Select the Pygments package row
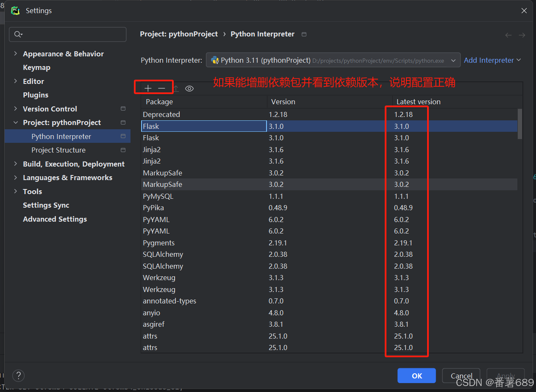Viewport: 536px width, 392px height. [x=329, y=243]
